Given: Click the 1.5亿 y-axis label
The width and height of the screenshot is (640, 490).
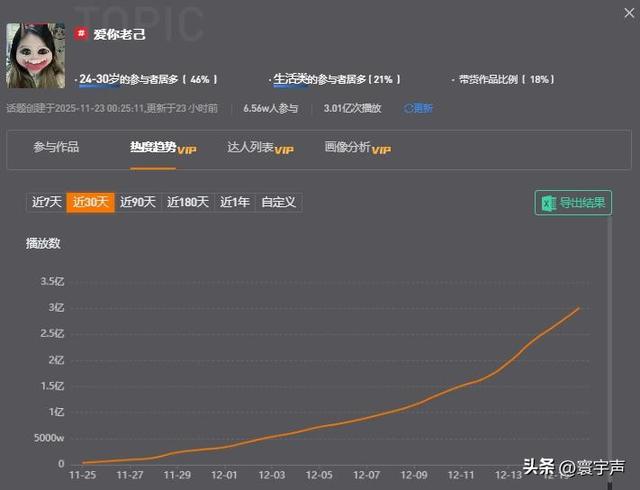Looking at the screenshot, I should pyautogui.click(x=52, y=386).
